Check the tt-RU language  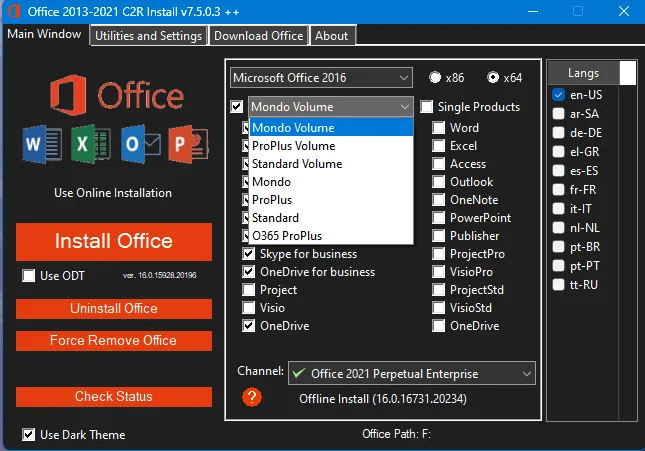(558, 285)
